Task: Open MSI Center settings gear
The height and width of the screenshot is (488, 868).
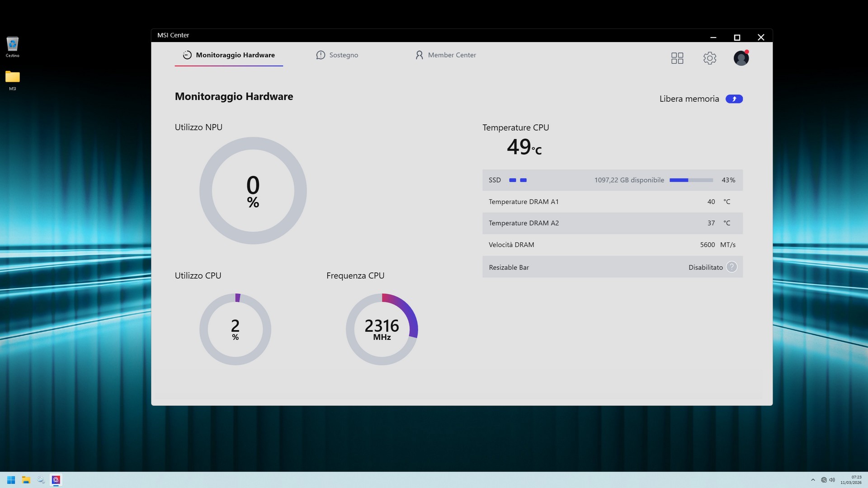Action: click(709, 58)
